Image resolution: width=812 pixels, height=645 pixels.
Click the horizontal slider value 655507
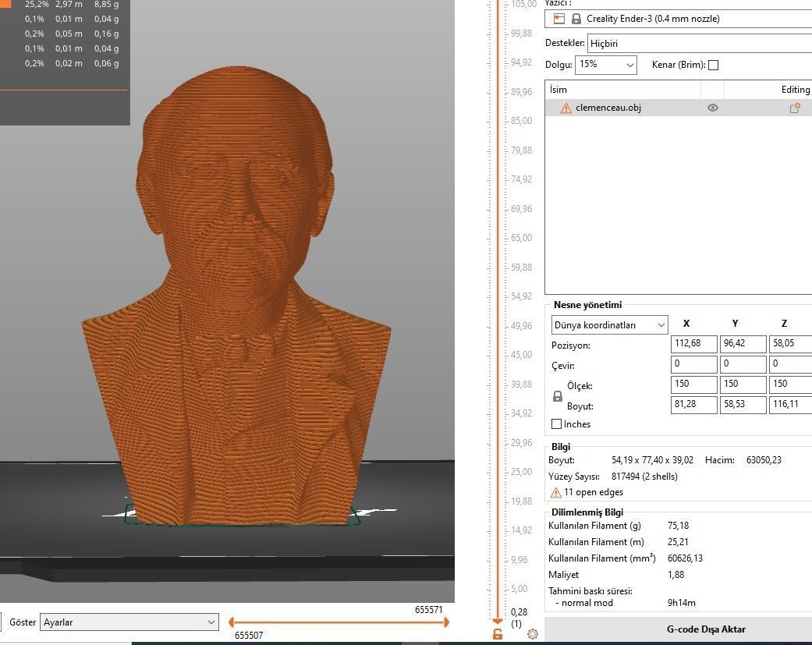click(x=249, y=635)
